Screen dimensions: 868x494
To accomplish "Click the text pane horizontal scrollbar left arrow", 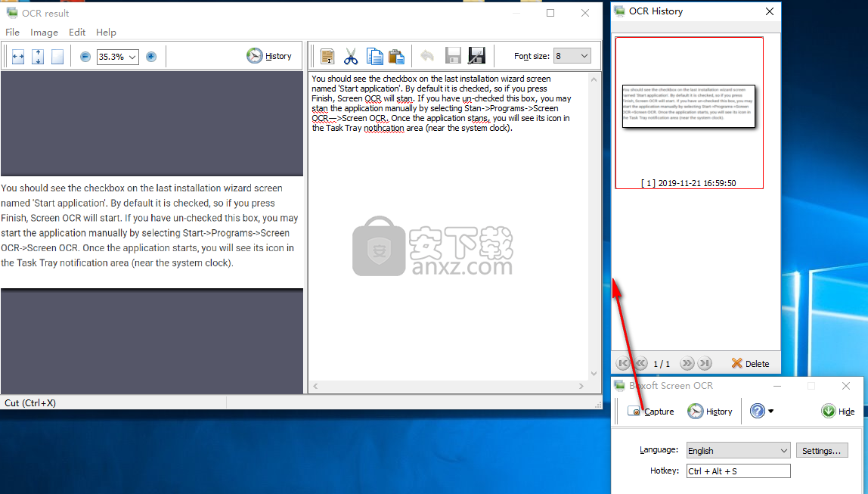I will pos(315,386).
